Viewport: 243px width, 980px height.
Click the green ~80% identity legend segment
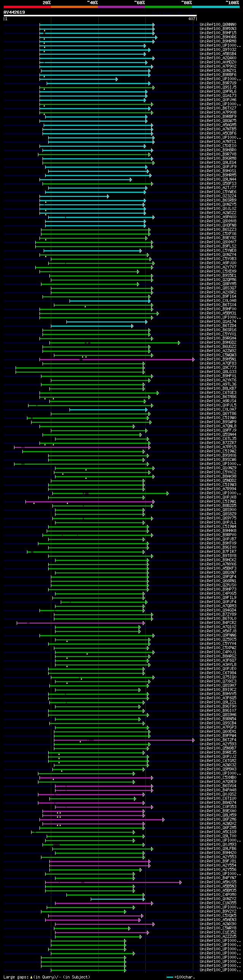(169, 7)
